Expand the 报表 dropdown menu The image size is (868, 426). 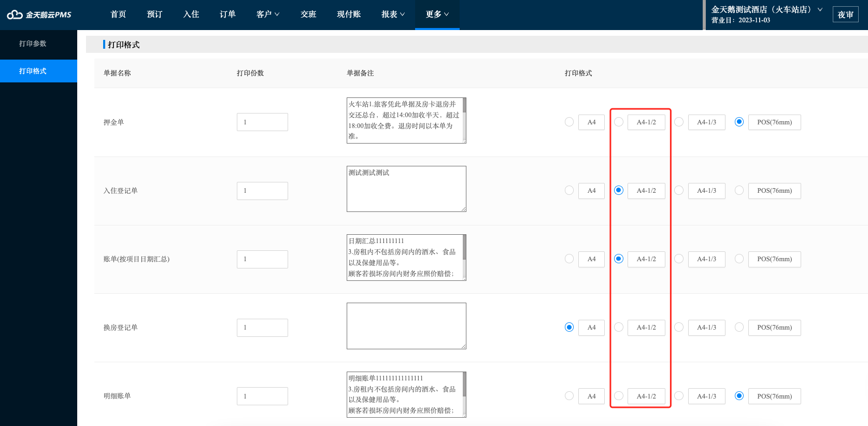393,15
